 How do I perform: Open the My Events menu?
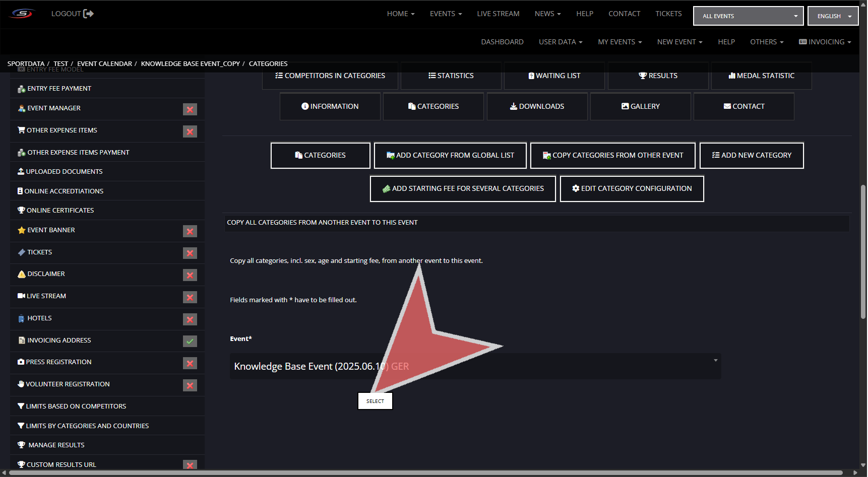tap(619, 42)
